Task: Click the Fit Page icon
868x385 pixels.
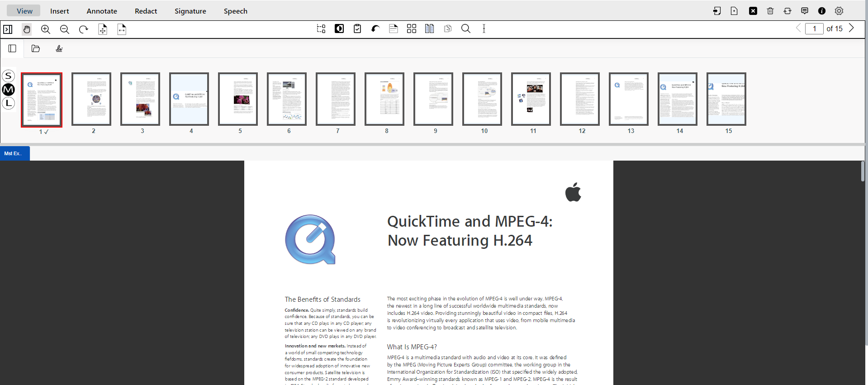Action: point(103,29)
